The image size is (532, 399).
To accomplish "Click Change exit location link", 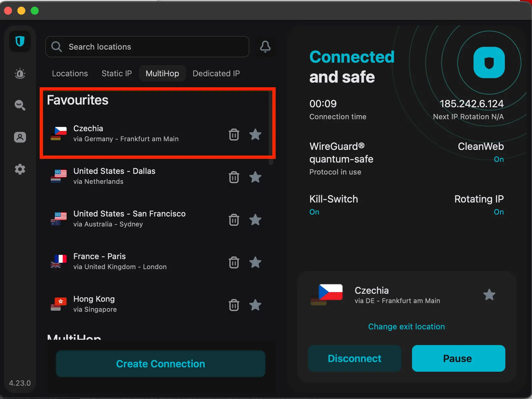I will (406, 326).
